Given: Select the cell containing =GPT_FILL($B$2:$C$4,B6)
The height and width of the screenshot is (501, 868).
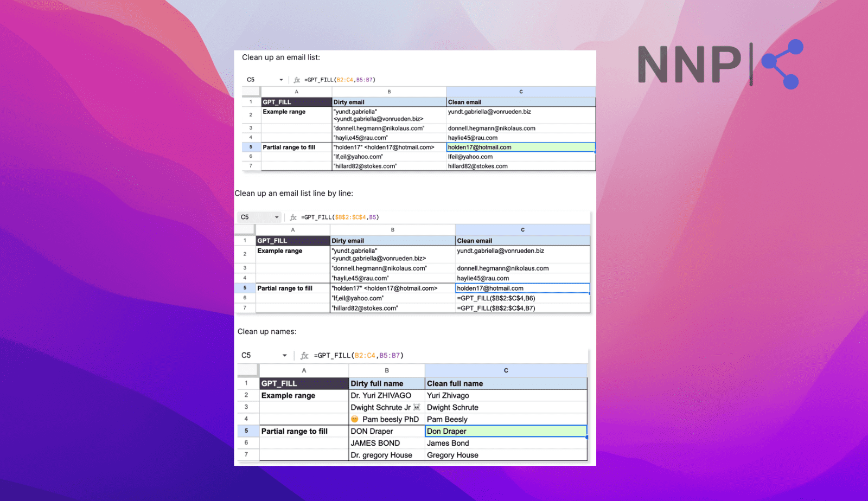Looking at the screenshot, I should (x=522, y=298).
